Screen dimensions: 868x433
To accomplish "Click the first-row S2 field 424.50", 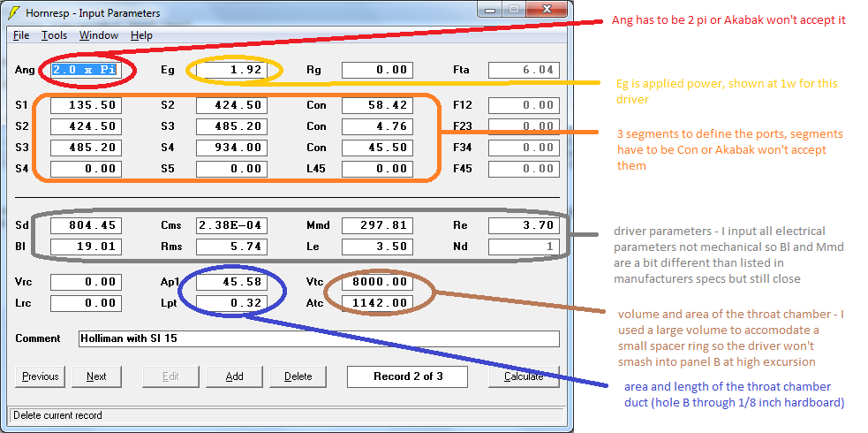I will 232,105.
